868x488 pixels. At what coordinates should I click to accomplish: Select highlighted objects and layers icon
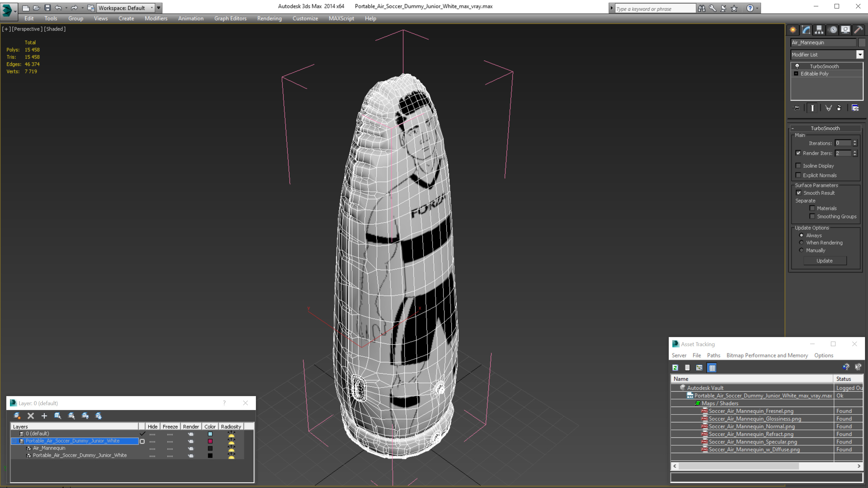coord(58,416)
